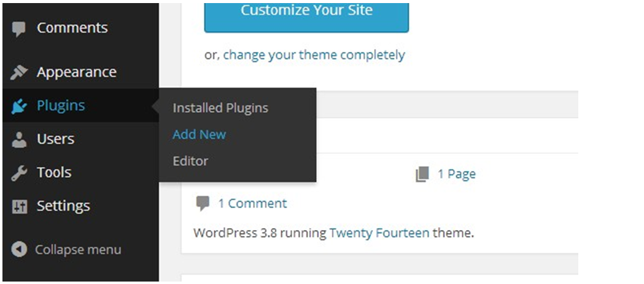Click the Collapse menu arrow icon
This screenshot has width=644, height=284.
[19, 250]
